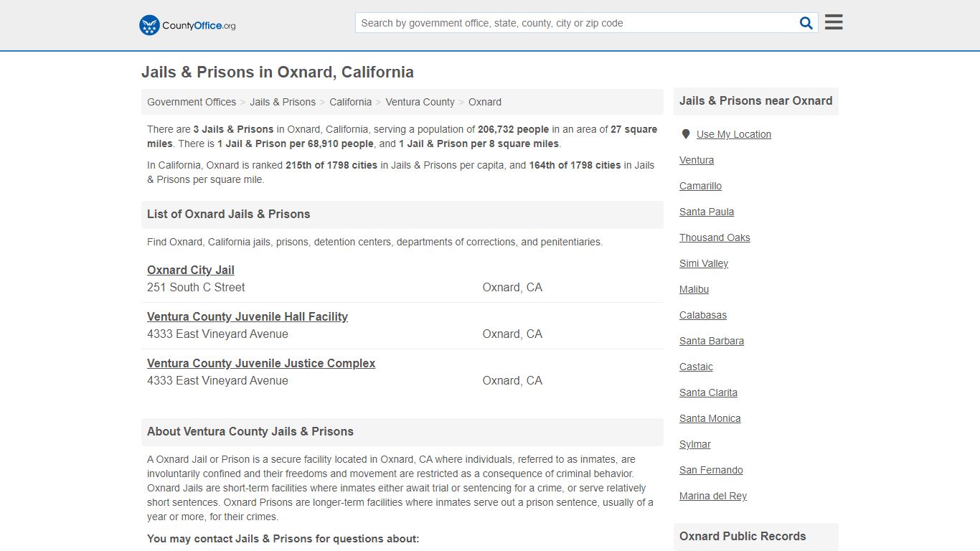The height and width of the screenshot is (551, 980).
Task: Open Ventura nearby link
Action: (x=697, y=160)
